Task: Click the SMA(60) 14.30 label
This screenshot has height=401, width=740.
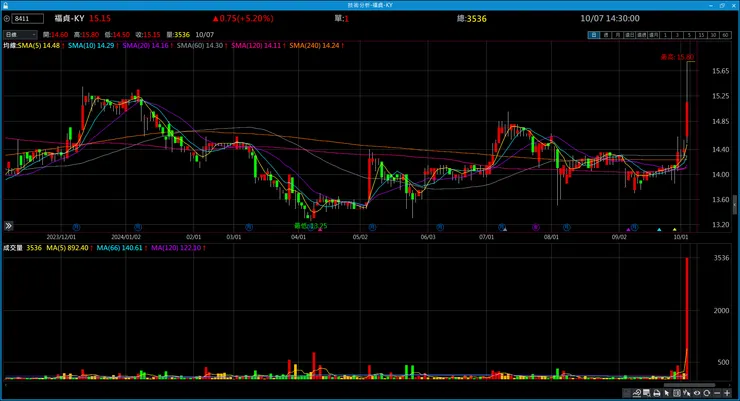Action: point(200,46)
